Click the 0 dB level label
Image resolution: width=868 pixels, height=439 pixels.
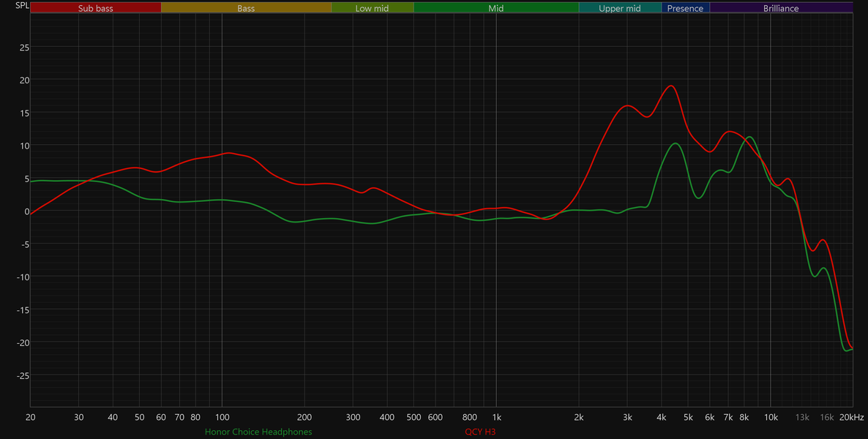(26, 211)
